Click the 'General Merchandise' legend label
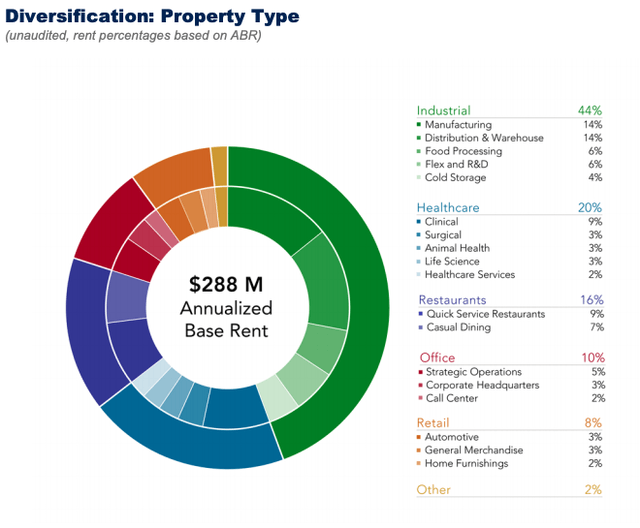 point(474,450)
